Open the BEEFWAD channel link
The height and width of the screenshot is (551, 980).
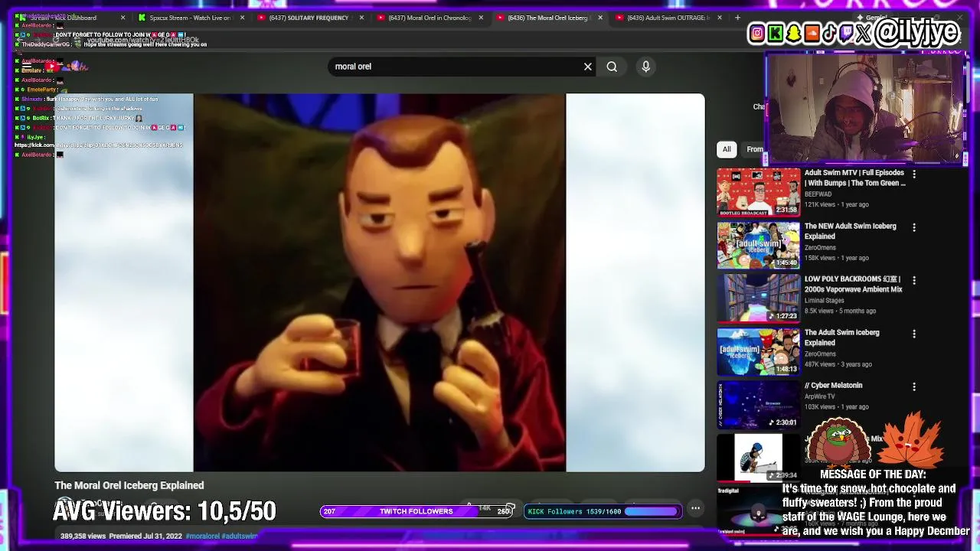coord(818,194)
